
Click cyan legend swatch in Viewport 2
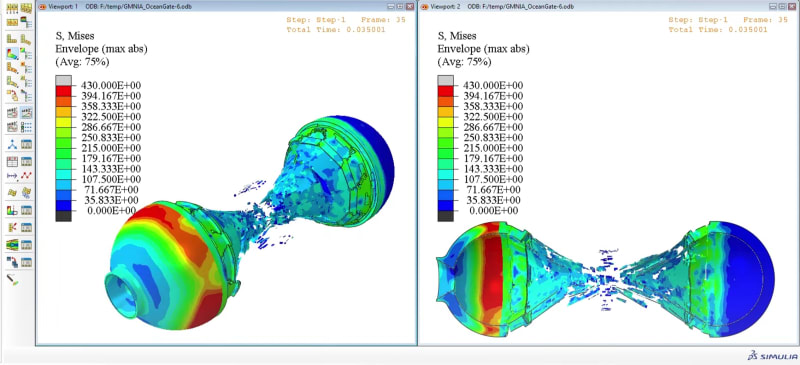click(x=445, y=174)
